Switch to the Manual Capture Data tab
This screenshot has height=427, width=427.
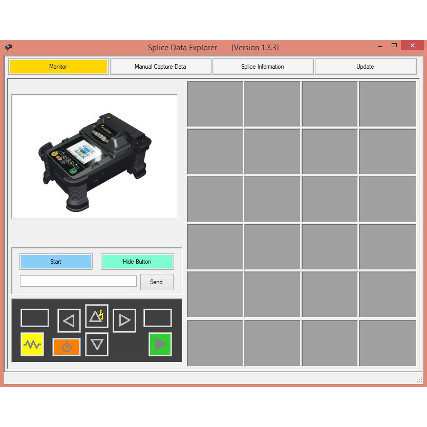tap(161, 67)
